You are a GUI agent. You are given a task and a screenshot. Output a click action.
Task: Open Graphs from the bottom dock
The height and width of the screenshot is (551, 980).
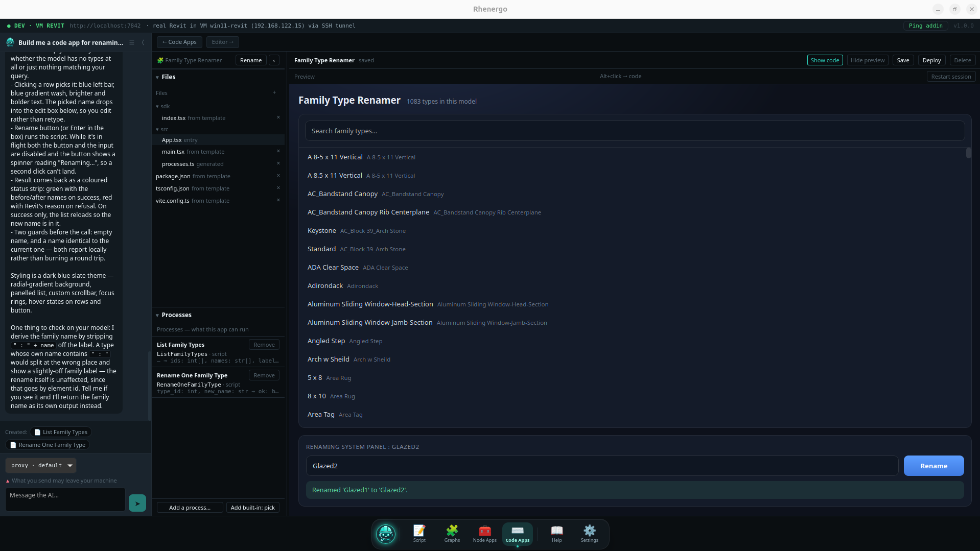click(x=452, y=534)
